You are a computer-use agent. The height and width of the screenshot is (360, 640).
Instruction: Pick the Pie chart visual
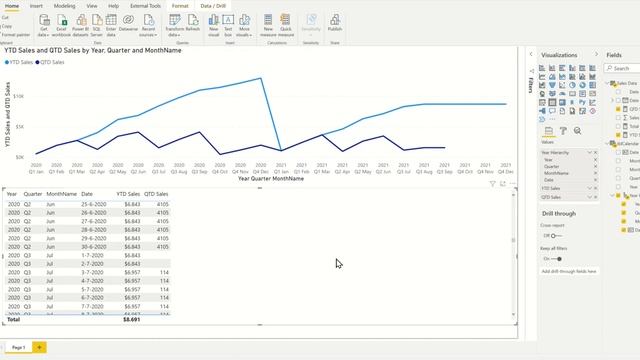(572, 85)
